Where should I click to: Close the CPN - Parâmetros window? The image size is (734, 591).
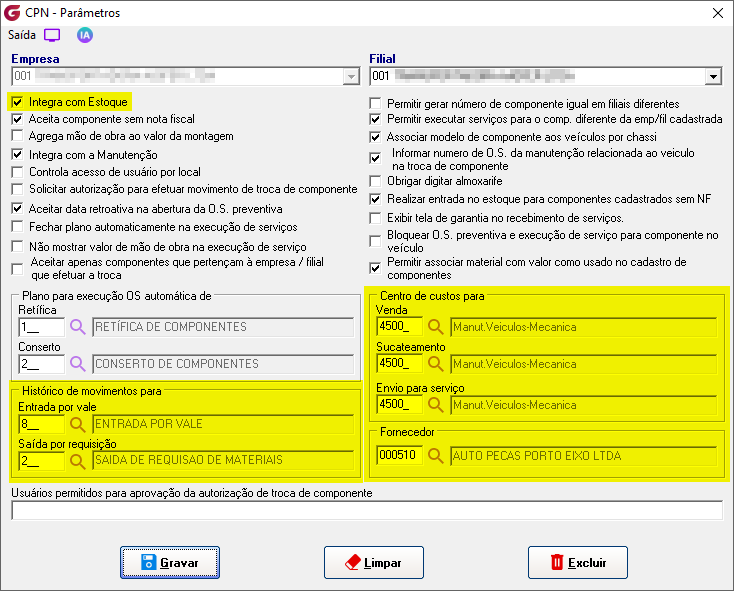coord(718,13)
